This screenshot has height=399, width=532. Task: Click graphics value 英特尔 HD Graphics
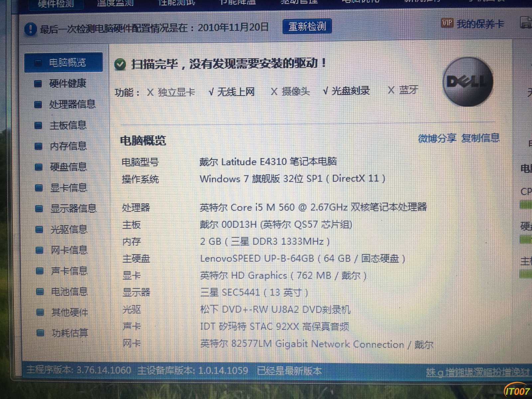pos(283,276)
